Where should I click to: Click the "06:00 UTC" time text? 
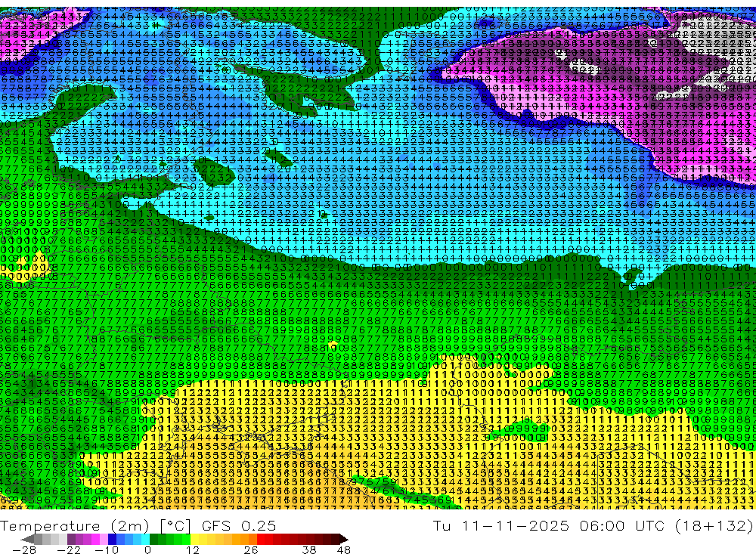coord(622,526)
